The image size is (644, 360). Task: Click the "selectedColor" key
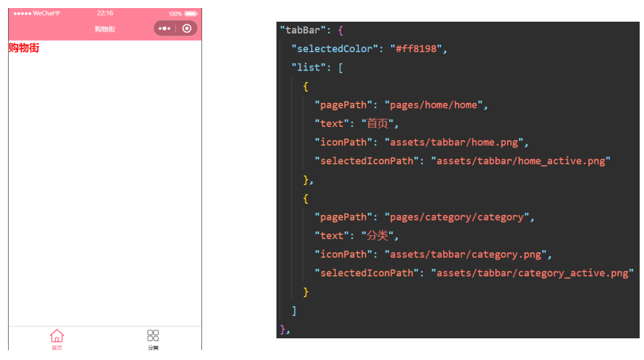coord(335,49)
